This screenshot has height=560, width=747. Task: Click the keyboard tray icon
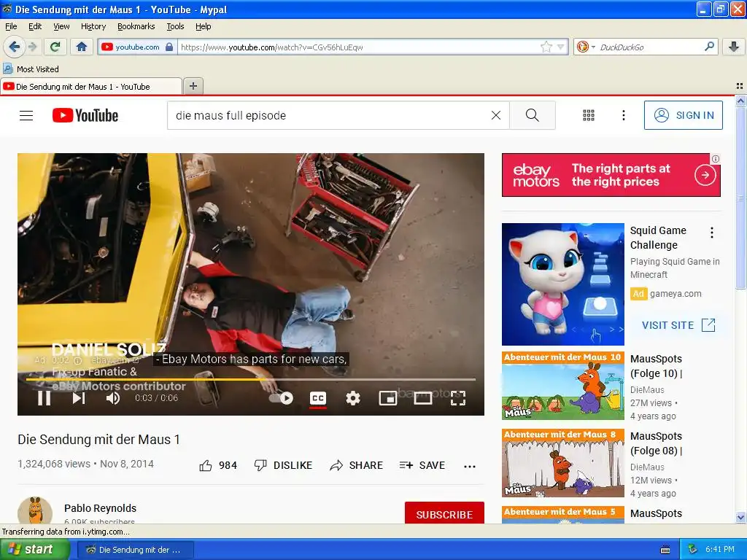[x=665, y=550]
